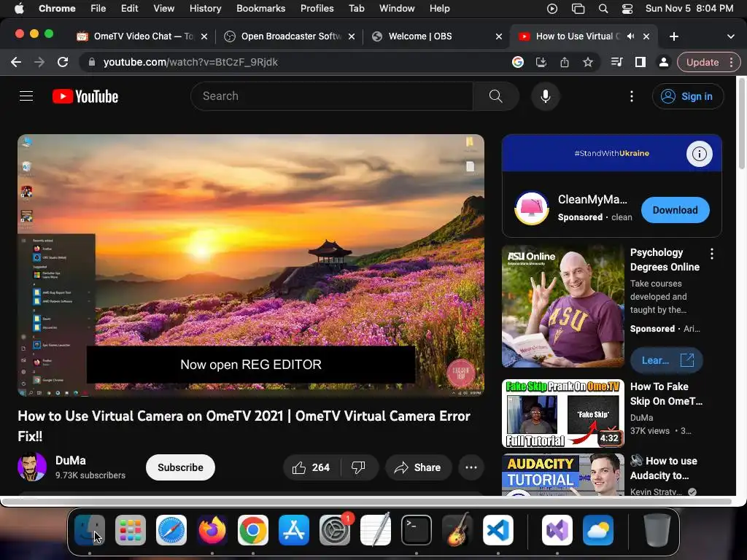Screen dimensions: 747x560
Task: Open YouTube settings three-dot menu
Action: (x=632, y=96)
